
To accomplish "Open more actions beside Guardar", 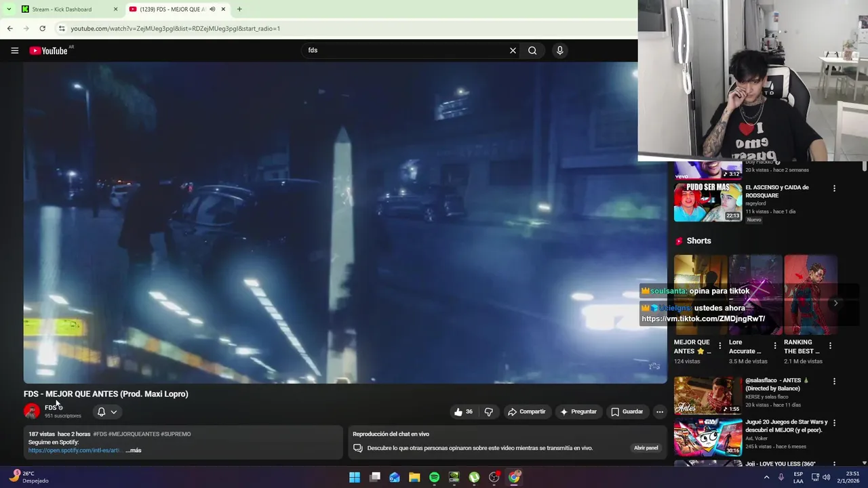I will 659,411.
